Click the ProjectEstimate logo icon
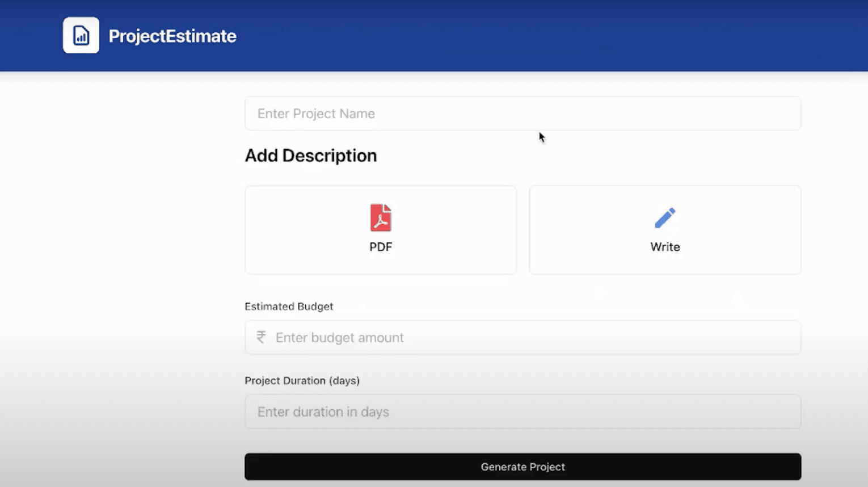Image resolution: width=868 pixels, height=487 pixels. coord(81,35)
